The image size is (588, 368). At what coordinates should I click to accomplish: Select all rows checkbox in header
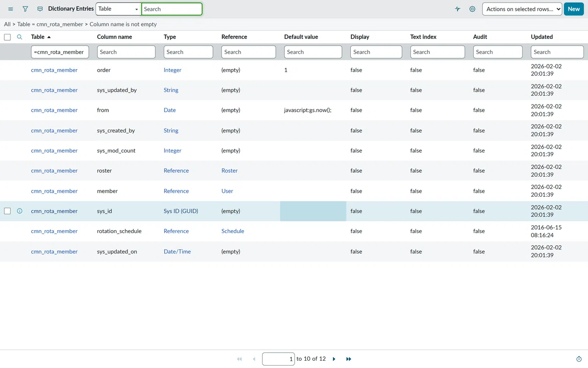pos(7,37)
